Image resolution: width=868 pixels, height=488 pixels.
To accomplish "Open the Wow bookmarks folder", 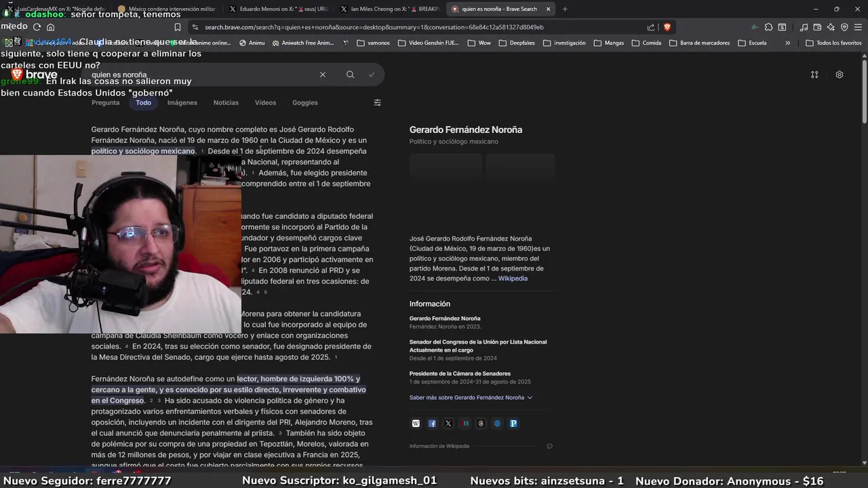I will click(x=479, y=43).
